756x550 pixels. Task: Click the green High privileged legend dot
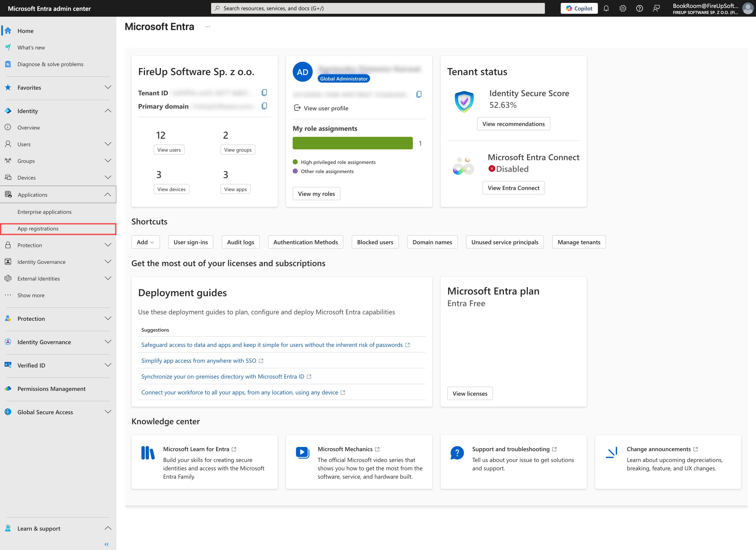coord(295,162)
